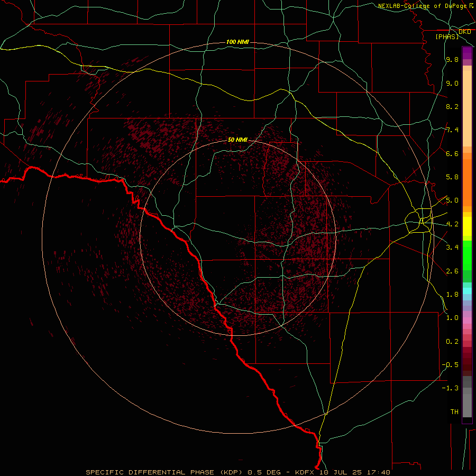Click the 50 NMI range ring label

click(237, 140)
